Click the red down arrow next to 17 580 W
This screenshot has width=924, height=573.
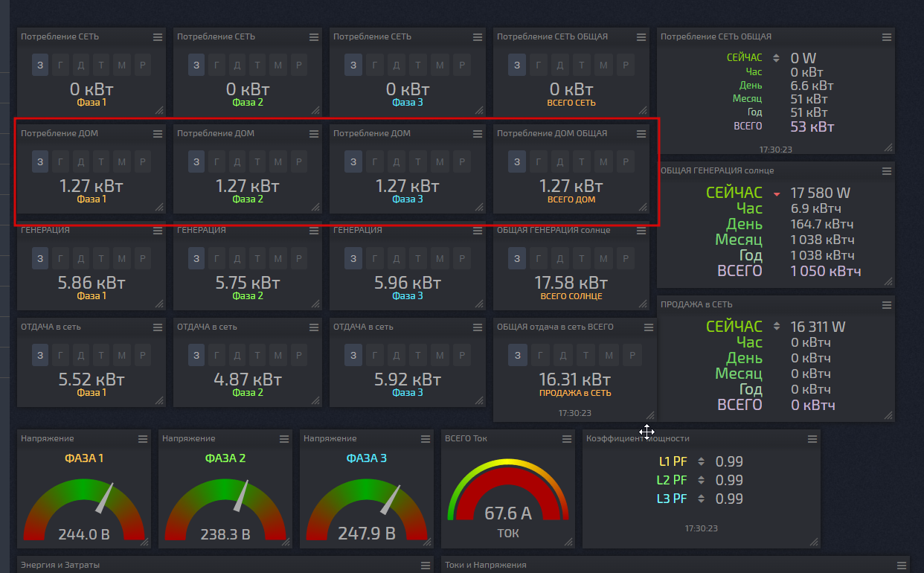[x=777, y=194]
